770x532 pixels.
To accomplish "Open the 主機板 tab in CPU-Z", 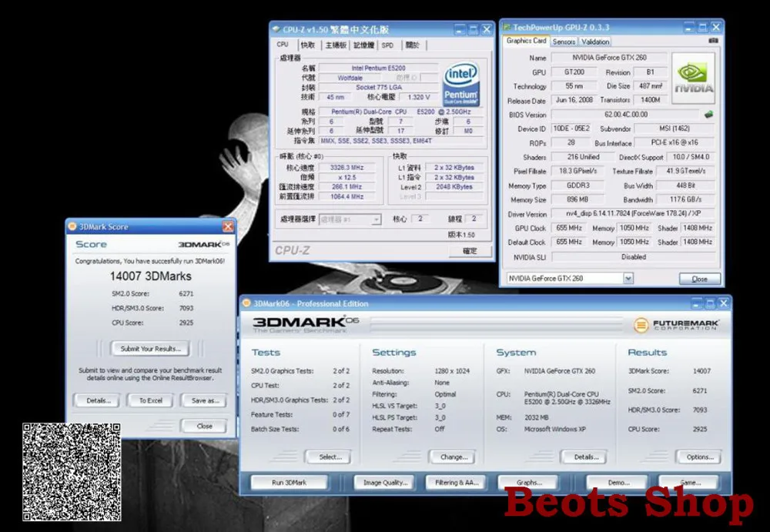I will point(336,45).
